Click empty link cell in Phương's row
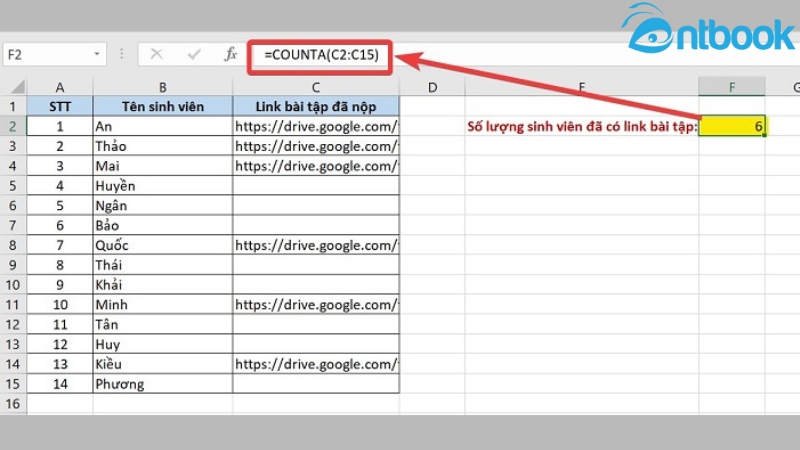The width and height of the screenshot is (800, 450). (x=316, y=384)
